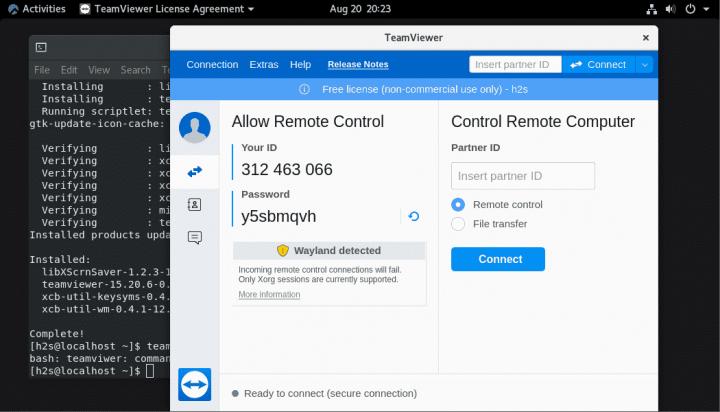Select the File transfer radio button

click(458, 224)
